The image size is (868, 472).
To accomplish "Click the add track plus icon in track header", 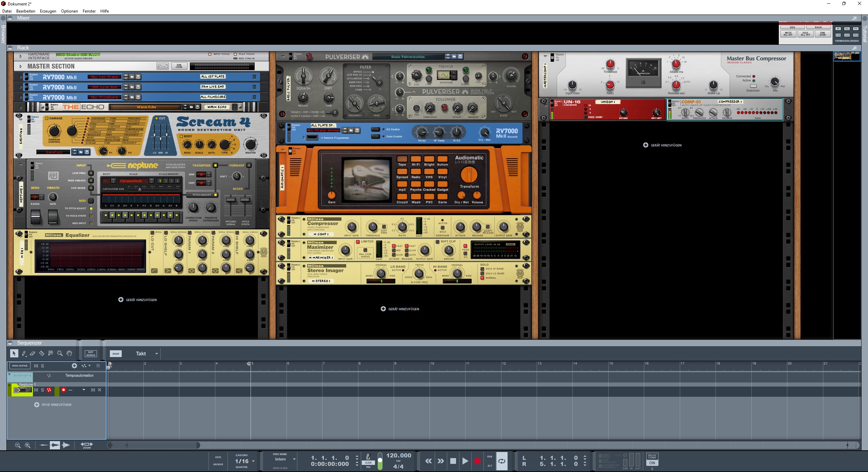I will [74, 366].
